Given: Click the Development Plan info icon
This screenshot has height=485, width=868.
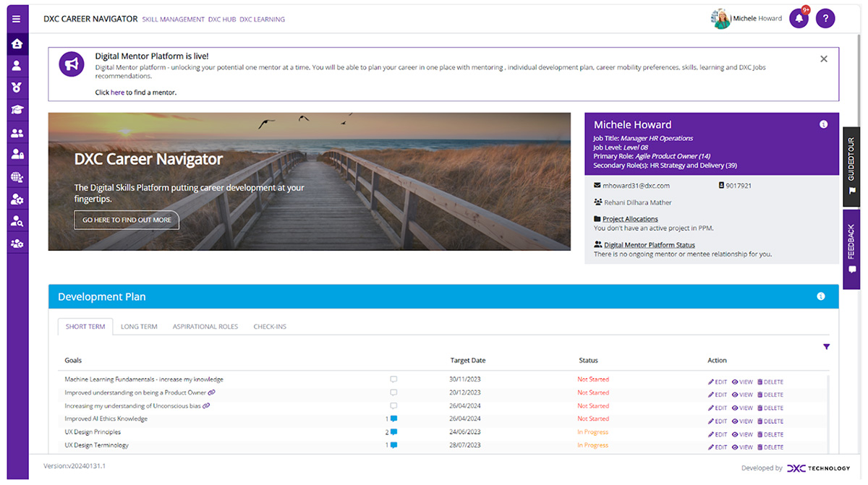Looking at the screenshot, I should (x=820, y=296).
